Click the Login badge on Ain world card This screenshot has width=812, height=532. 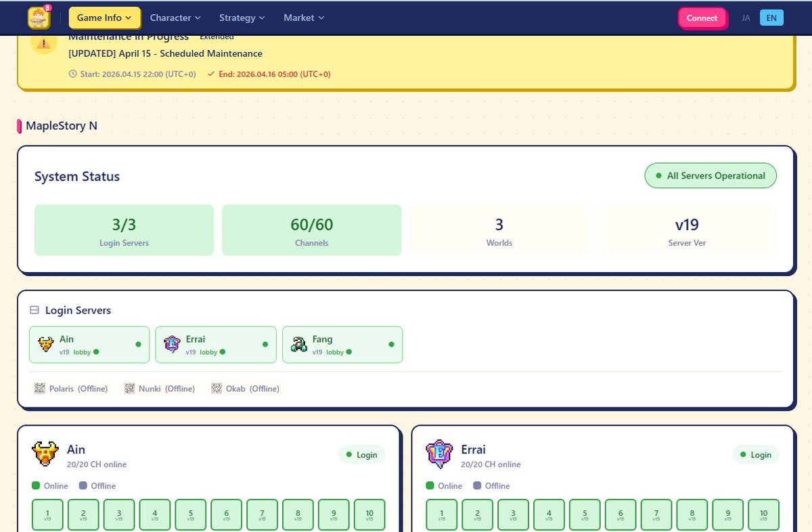(x=361, y=455)
